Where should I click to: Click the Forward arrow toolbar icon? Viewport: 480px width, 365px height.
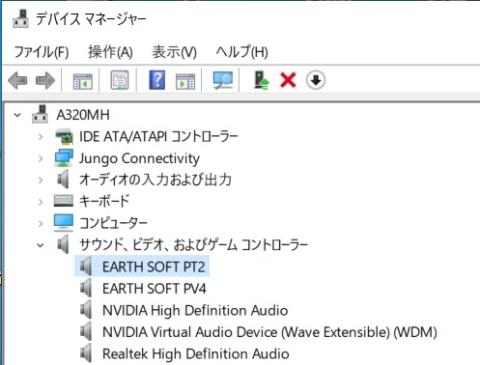click(45, 80)
